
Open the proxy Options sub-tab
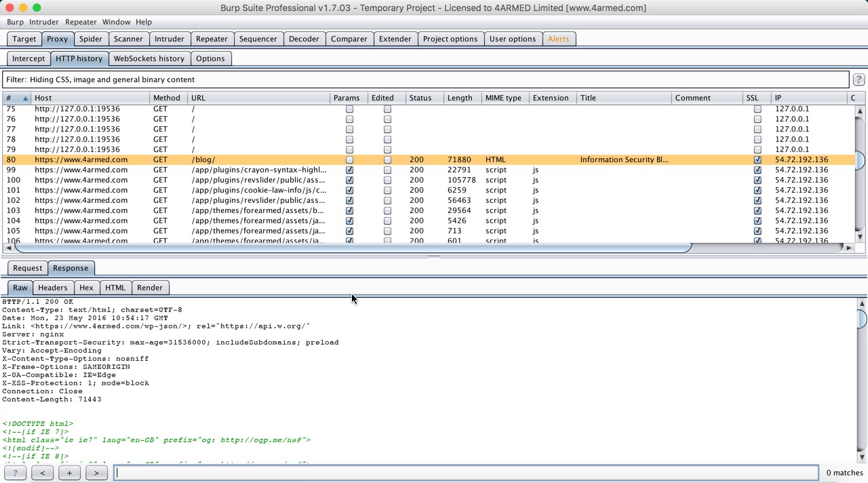[x=210, y=58]
